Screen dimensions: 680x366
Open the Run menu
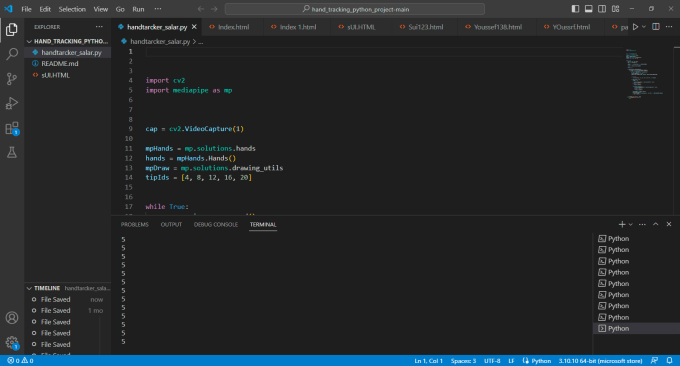point(138,9)
